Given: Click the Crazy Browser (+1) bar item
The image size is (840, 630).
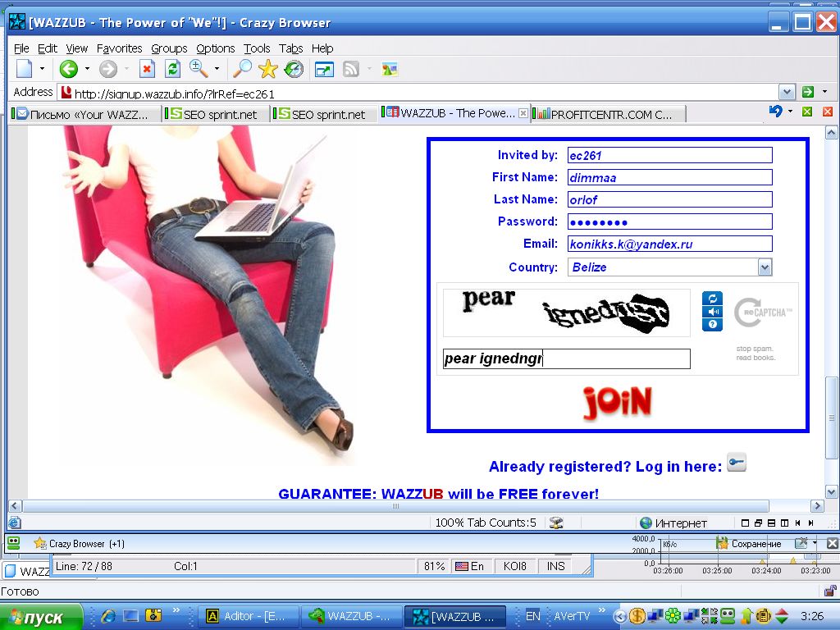Looking at the screenshot, I should click(80, 544).
